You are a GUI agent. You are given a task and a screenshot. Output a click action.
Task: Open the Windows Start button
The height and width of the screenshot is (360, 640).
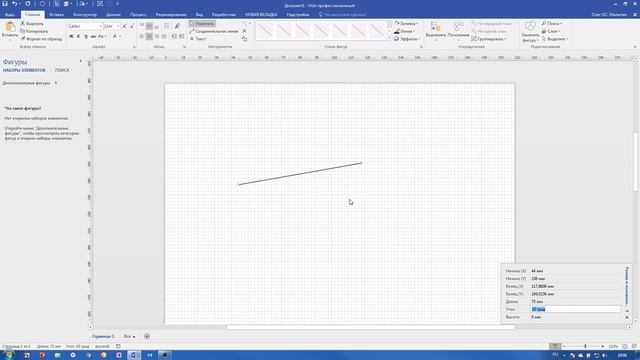[8, 355]
